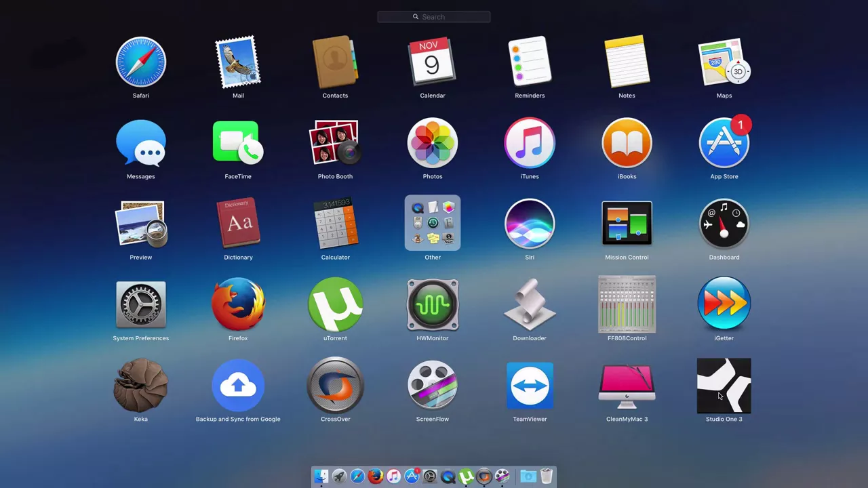
Task: Open the Dictionary app
Action: [238, 224]
